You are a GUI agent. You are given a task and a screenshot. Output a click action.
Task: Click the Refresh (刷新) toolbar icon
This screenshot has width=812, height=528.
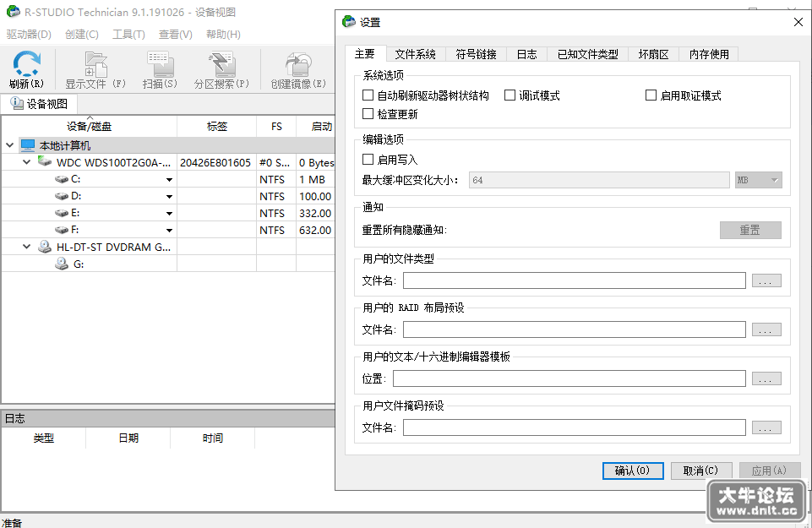click(x=26, y=63)
